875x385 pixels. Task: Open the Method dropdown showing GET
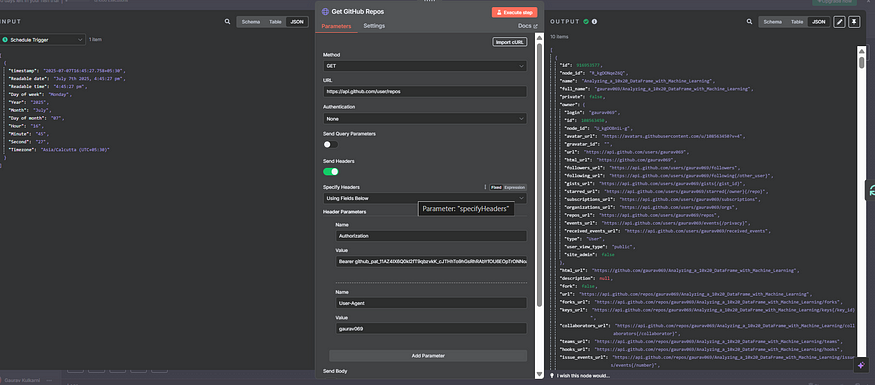click(425, 66)
